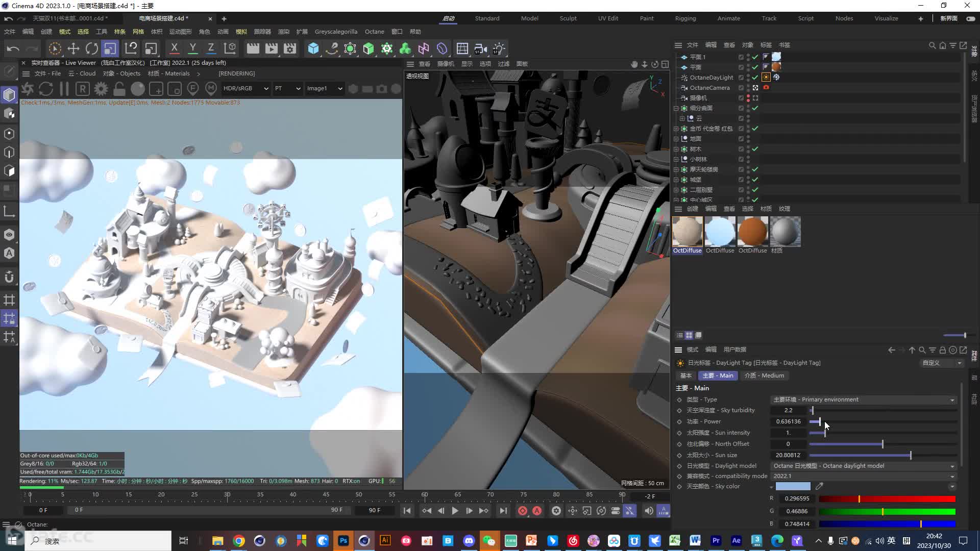Open Greyscalegorilla menu

[336, 32]
